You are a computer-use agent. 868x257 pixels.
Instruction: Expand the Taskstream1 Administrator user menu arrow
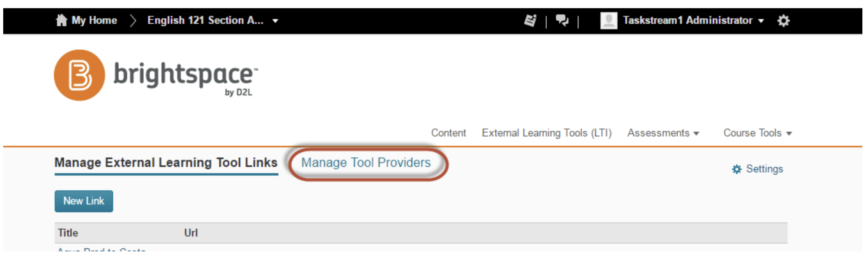click(761, 21)
